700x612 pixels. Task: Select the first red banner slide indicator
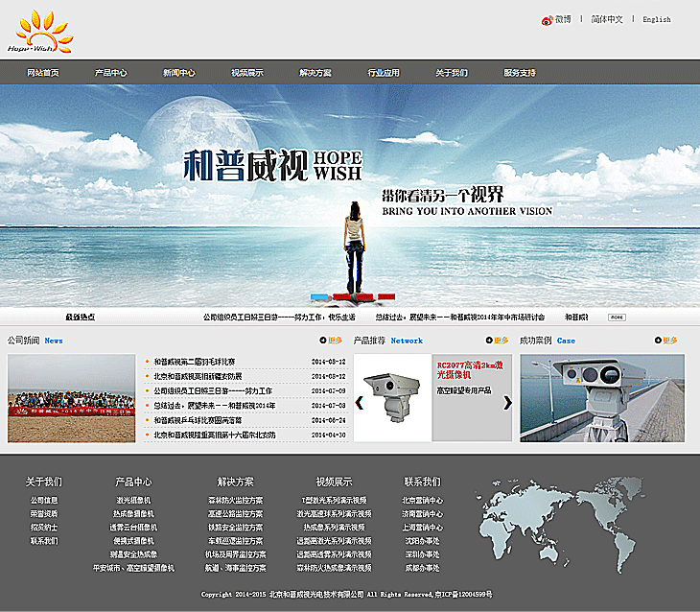pyautogui.click(x=341, y=296)
